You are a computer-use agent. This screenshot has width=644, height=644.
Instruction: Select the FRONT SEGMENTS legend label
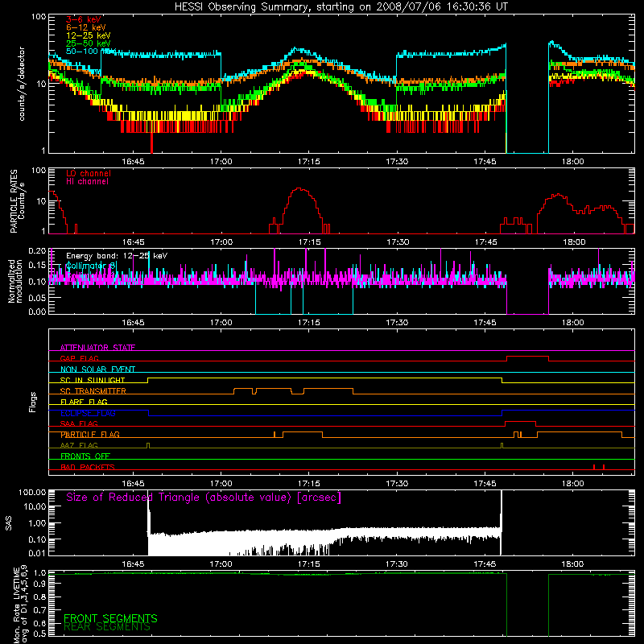point(110,618)
